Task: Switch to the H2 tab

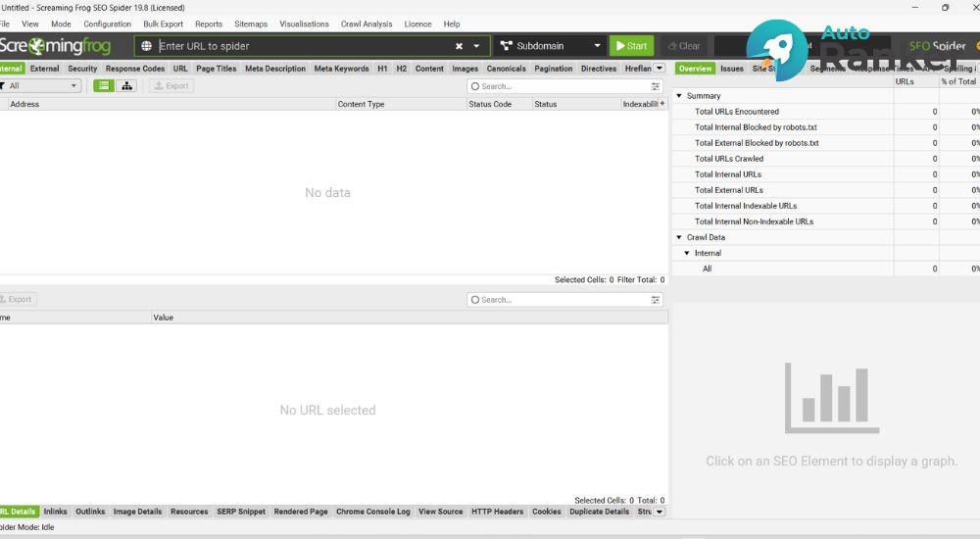Action: (x=401, y=69)
